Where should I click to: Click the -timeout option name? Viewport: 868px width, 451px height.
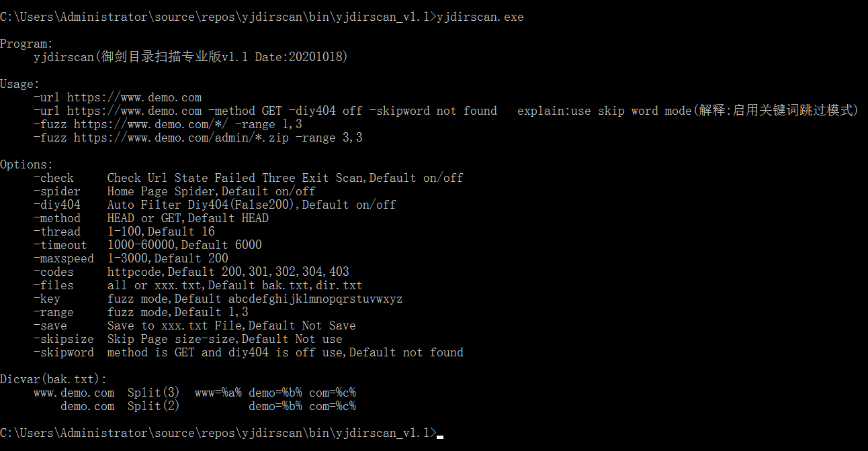click(x=60, y=245)
